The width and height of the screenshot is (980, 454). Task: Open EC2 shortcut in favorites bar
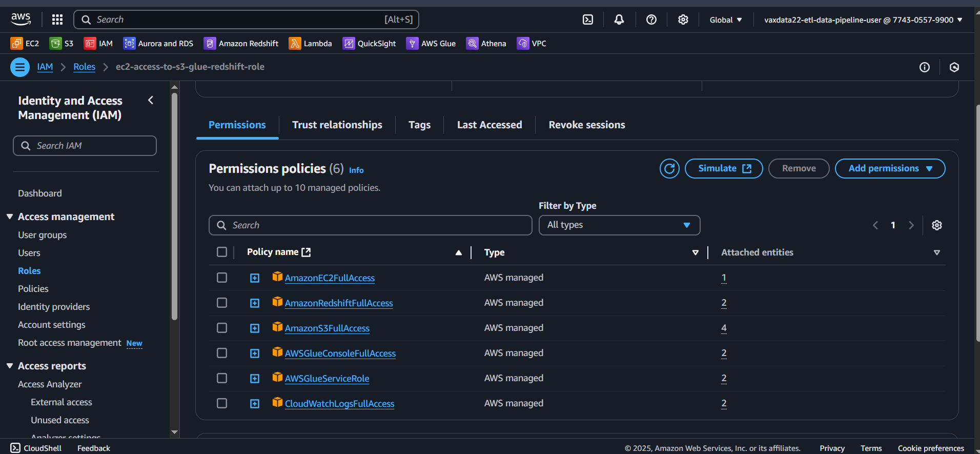point(25,44)
